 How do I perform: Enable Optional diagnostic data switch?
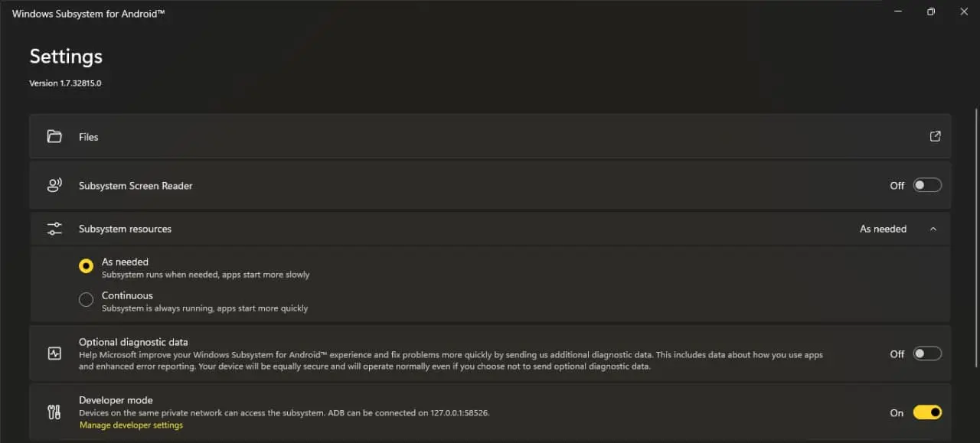click(927, 353)
